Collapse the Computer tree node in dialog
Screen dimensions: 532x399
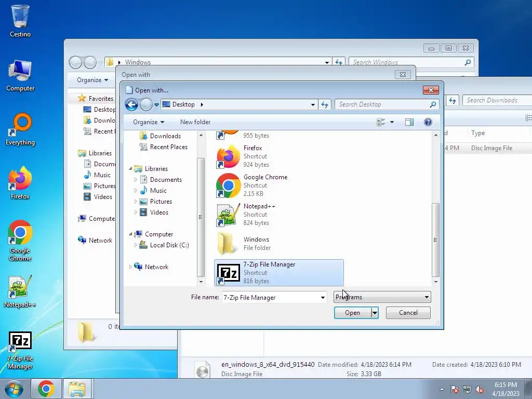(130, 234)
